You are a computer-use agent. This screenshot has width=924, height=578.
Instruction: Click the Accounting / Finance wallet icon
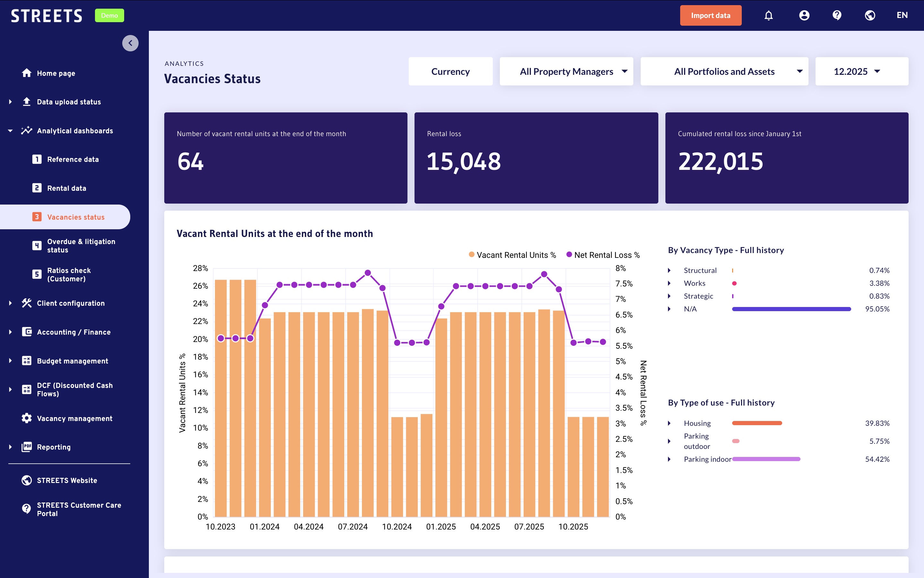click(27, 331)
